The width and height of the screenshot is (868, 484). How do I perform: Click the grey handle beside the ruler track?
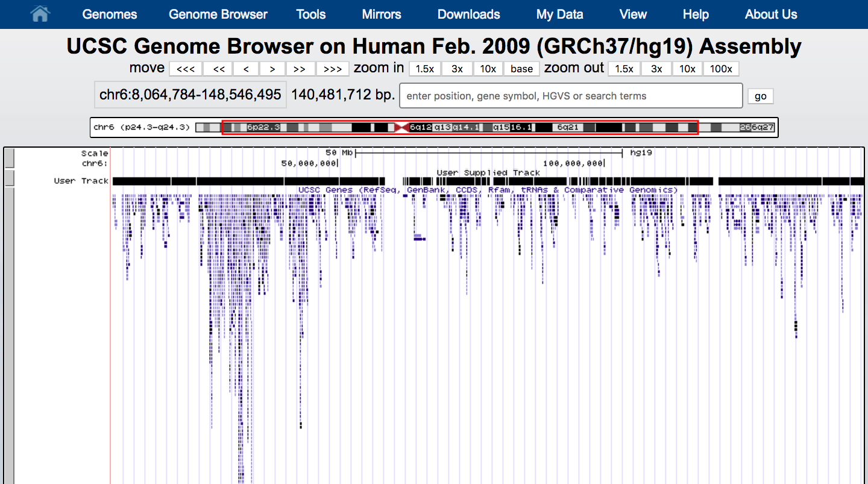tap(9, 158)
